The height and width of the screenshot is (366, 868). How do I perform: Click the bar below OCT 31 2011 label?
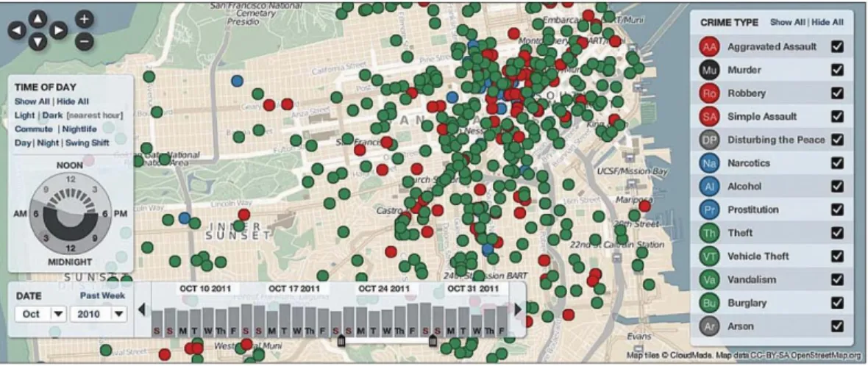pos(477,325)
